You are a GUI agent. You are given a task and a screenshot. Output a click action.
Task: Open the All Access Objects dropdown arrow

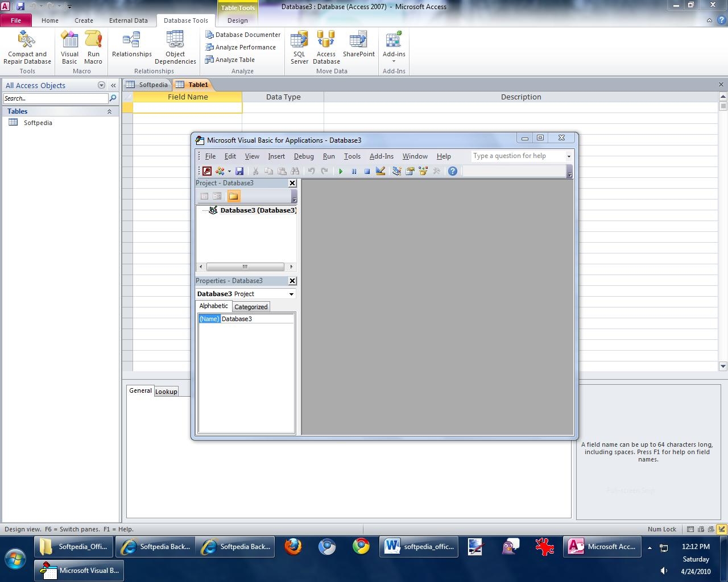point(101,85)
